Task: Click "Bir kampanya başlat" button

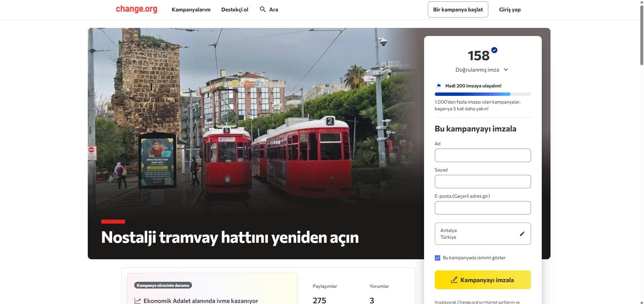Action: coord(458,9)
